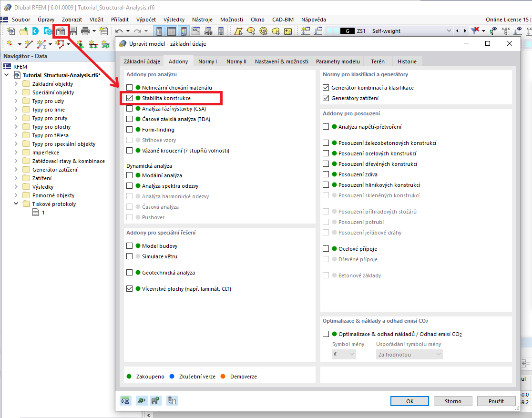532x418 pixels.
Task: Click the database to document icon in dialog
Action: [x=173, y=401]
